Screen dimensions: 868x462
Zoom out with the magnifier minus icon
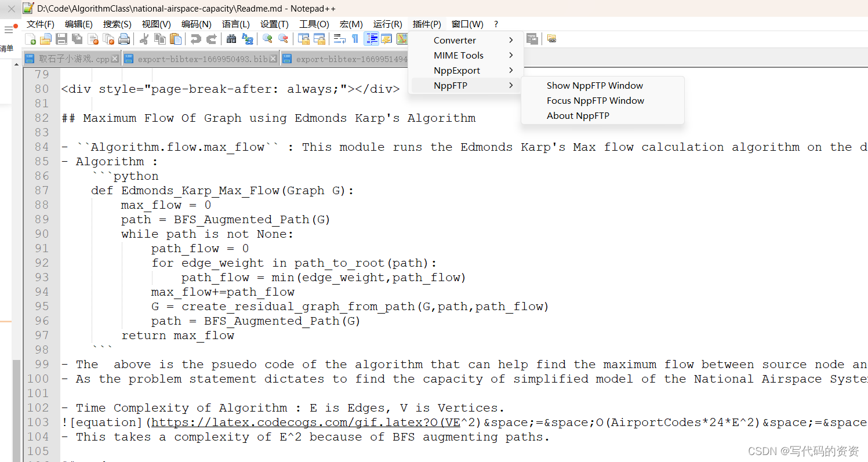pos(283,39)
